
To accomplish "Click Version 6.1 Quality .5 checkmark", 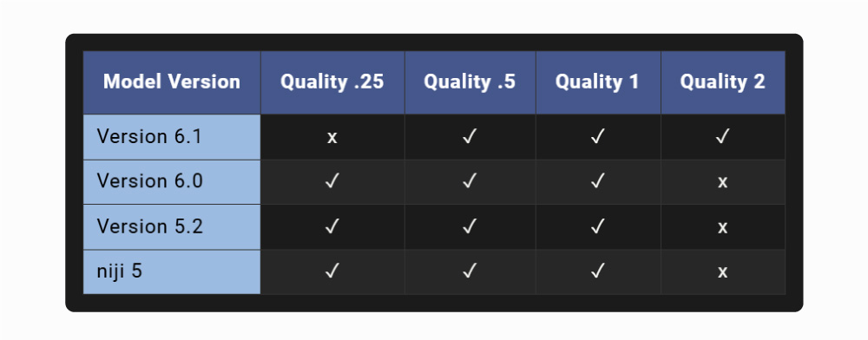I will coord(470,136).
